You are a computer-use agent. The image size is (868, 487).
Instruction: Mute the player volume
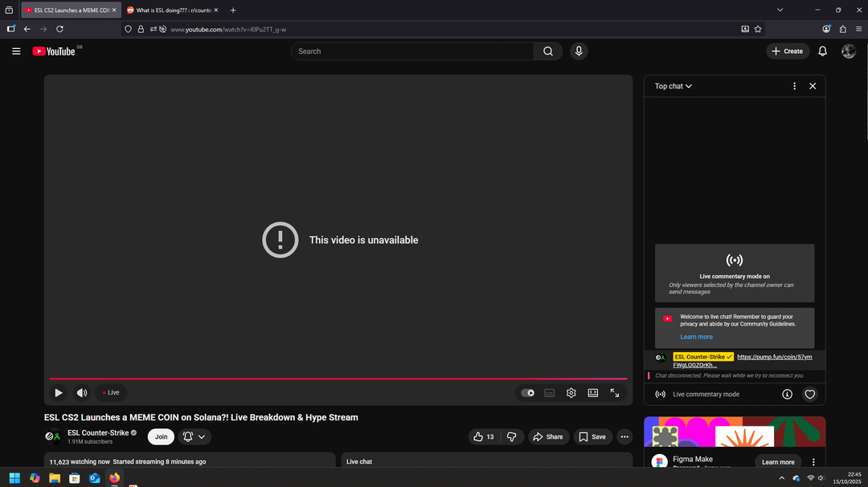point(82,392)
